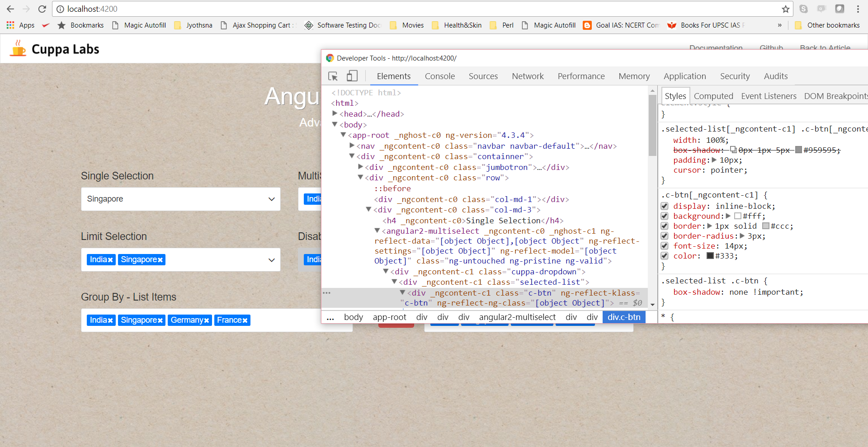Viewport: 868px width, 447px height.
Task: Click the Cuppa Labs coffee cup logo
Action: click(x=18, y=48)
